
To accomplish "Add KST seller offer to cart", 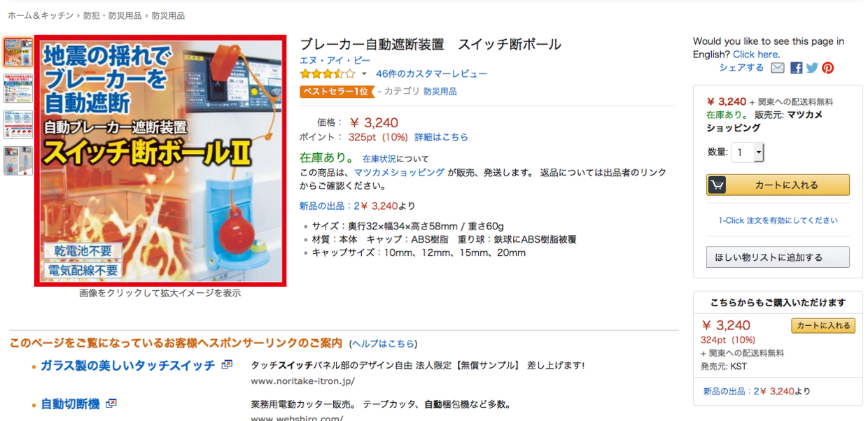I will [x=823, y=326].
